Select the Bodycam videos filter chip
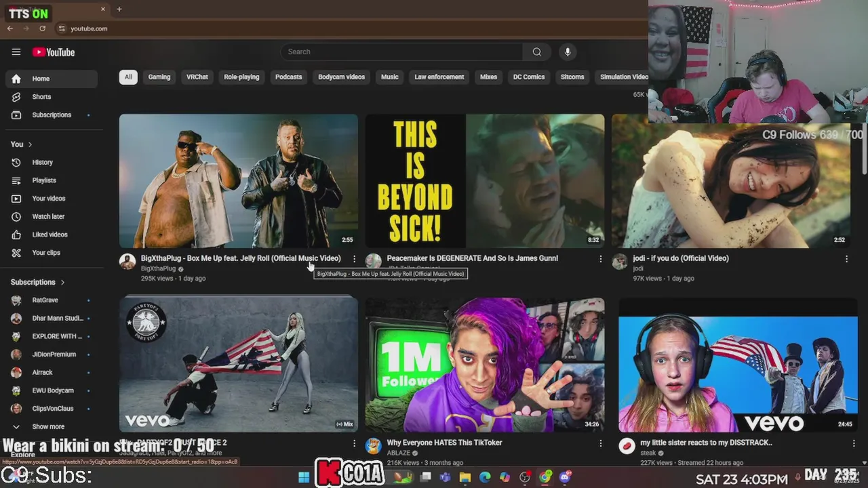The width and height of the screenshot is (868, 488). (x=342, y=77)
